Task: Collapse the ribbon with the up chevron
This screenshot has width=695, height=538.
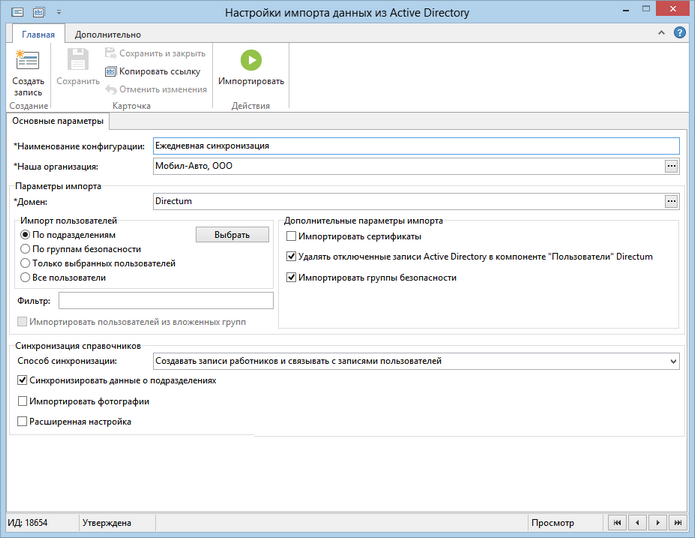Action: [x=661, y=33]
